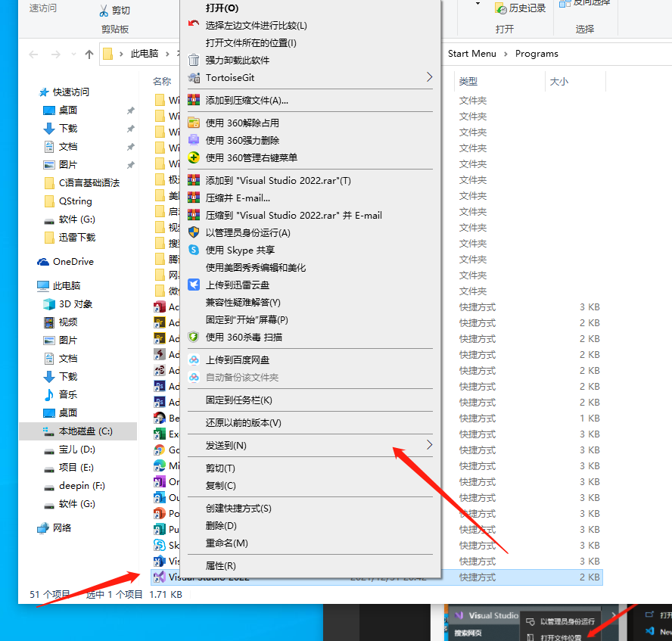This screenshot has width=672, height=641.
Task: Click Programs in address breadcrumb
Action: pyautogui.click(x=537, y=54)
